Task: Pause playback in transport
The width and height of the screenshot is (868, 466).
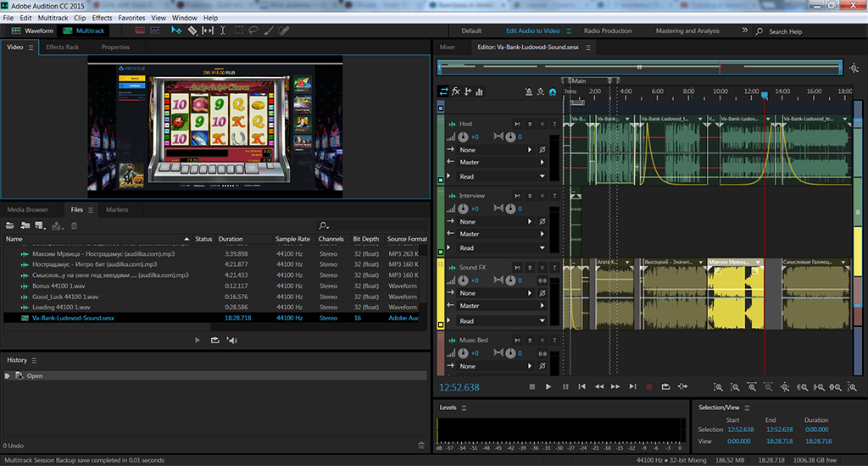Action: click(x=565, y=387)
